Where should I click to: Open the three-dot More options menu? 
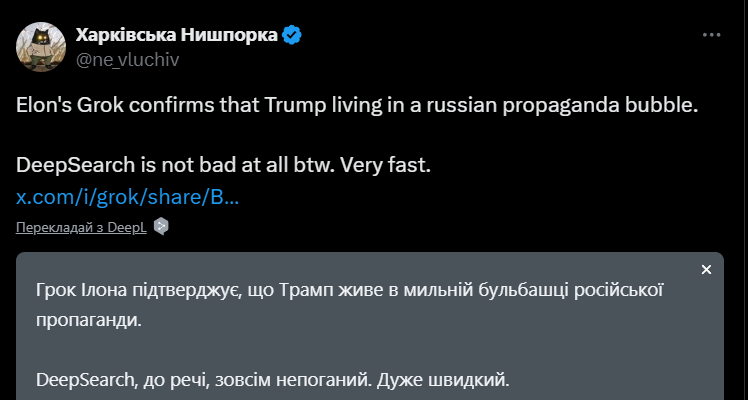click(x=711, y=35)
